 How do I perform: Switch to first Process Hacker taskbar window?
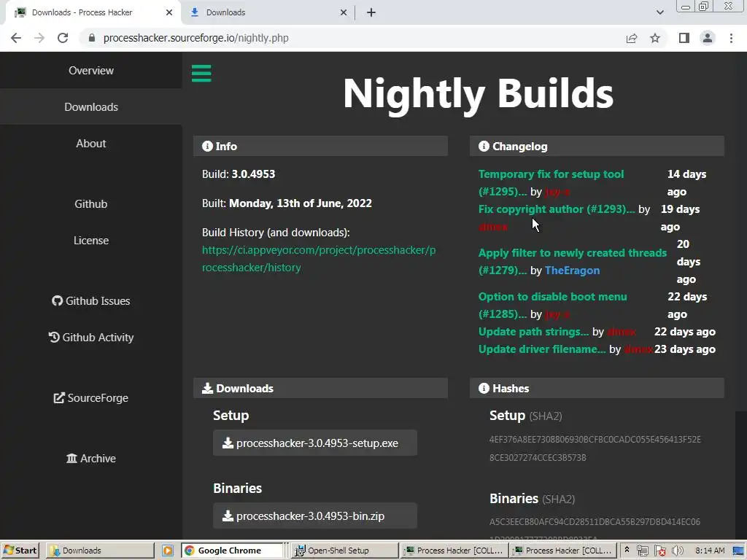click(x=453, y=551)
